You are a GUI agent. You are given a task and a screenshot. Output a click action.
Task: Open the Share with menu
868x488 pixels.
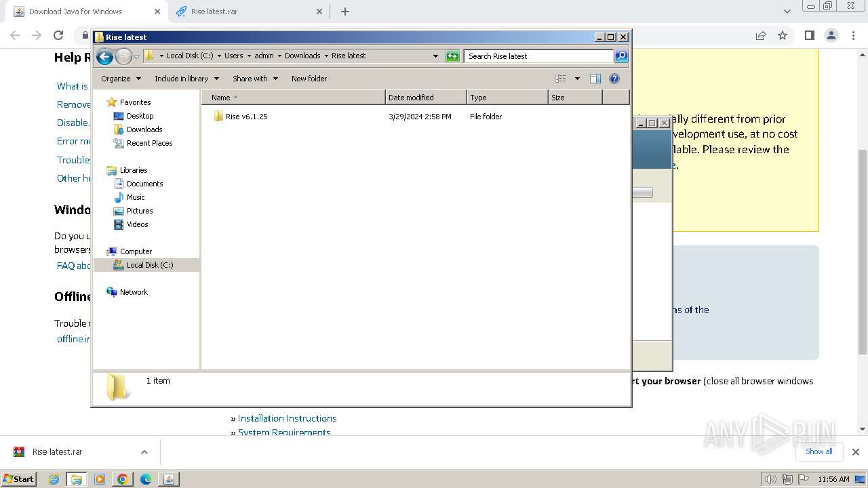pos(255,79)
